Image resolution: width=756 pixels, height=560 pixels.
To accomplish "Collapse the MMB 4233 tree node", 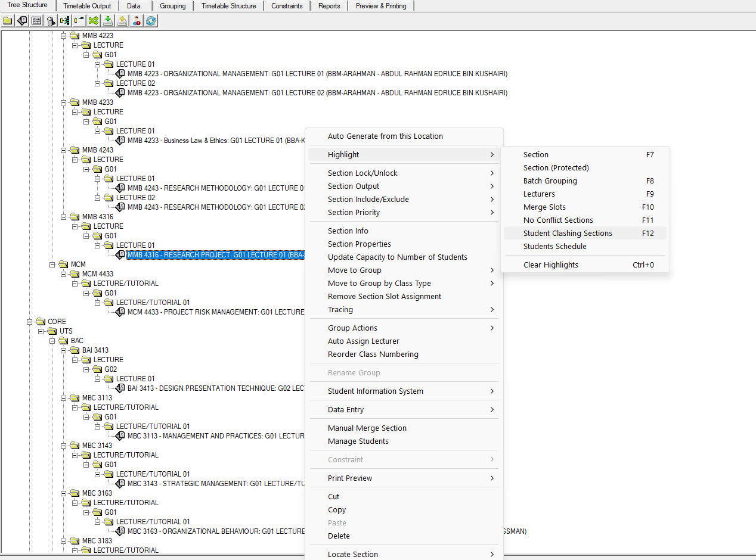I will tap(64, 102).
